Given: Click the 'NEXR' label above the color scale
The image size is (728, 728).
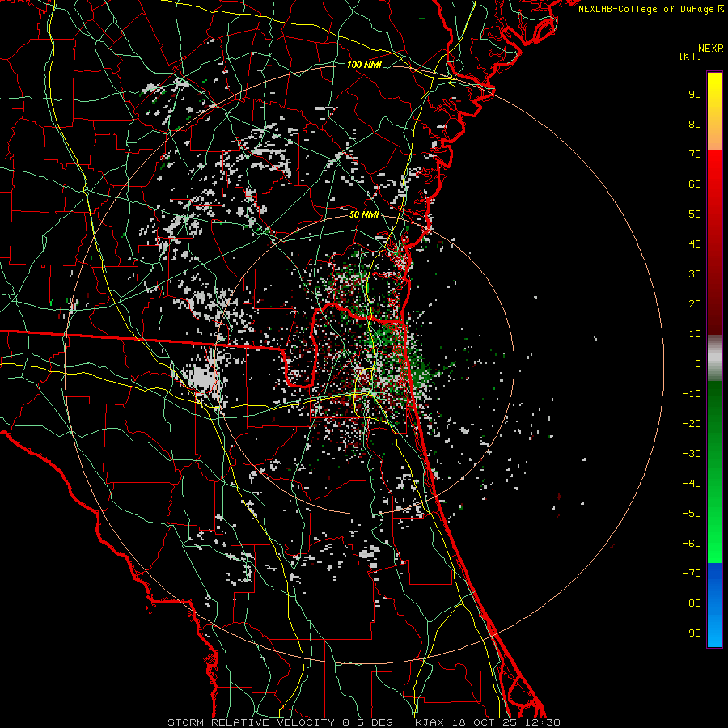Looking at the screenshot, I should tap(711, 49).
